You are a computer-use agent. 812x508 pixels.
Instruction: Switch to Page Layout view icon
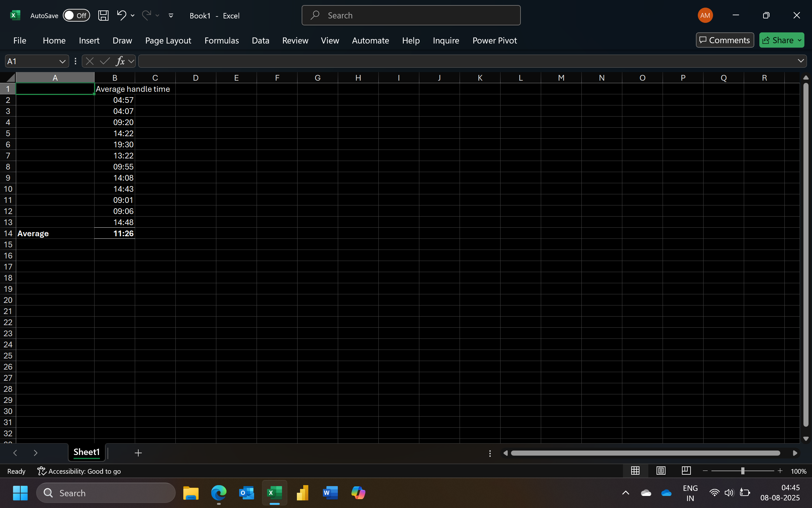(x=661, y=471)
